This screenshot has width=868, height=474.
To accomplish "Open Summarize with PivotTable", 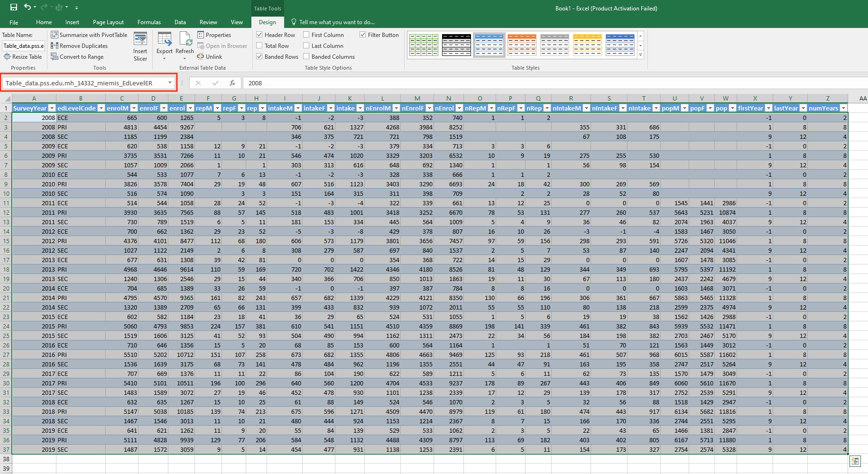I will pyautogui.click(x=89, y=35).
